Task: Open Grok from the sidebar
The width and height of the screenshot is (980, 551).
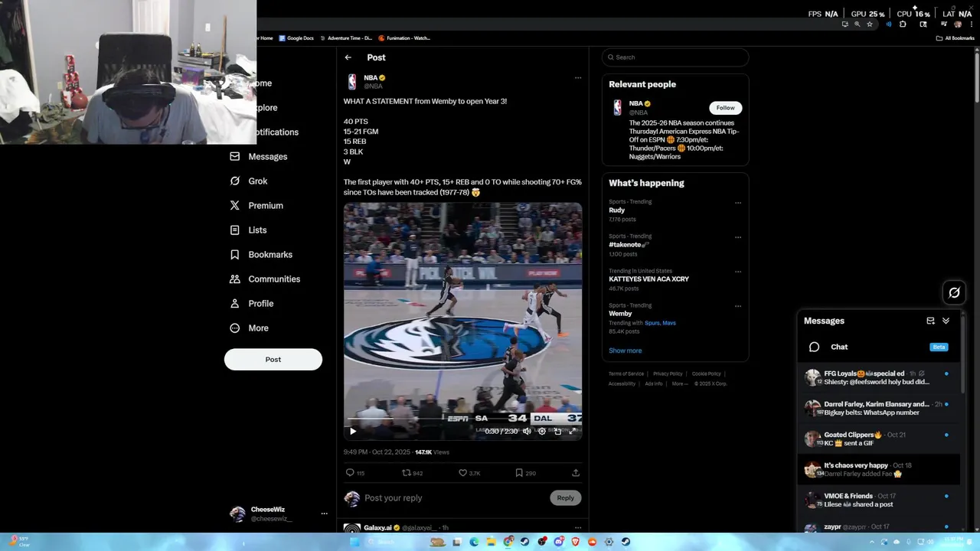Action: (249, 181)
